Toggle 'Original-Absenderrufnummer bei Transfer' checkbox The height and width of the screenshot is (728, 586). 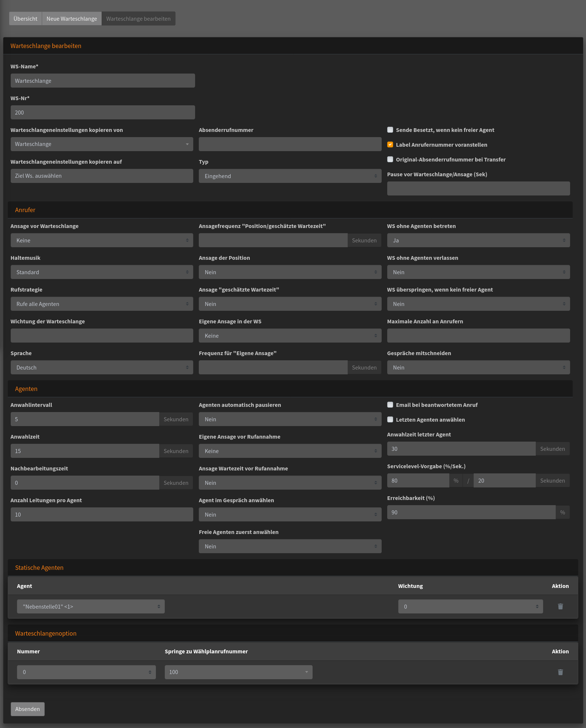(390, 159)
